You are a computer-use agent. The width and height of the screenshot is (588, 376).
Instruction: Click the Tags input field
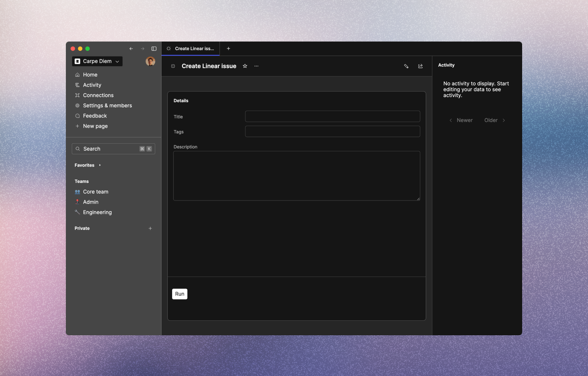click(332, 132)
